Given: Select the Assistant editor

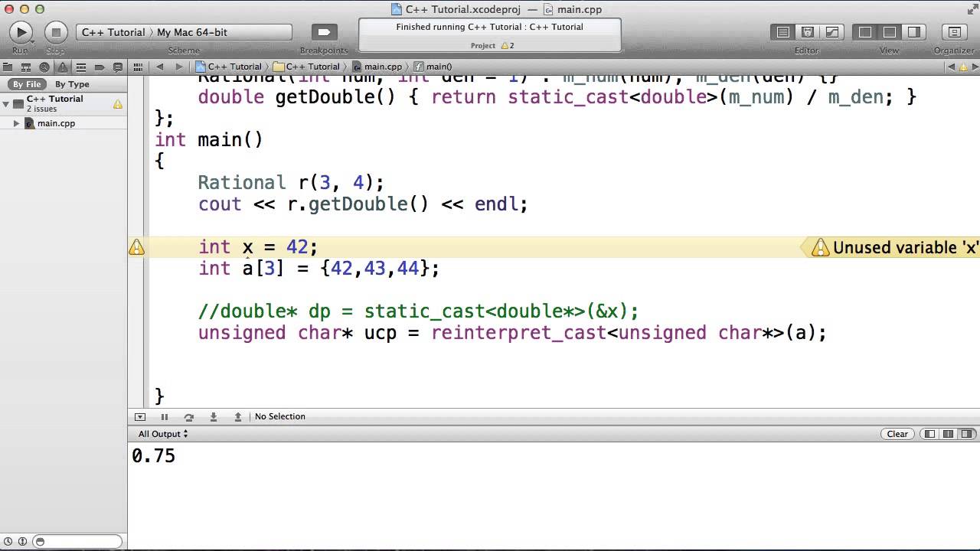Looking at the screenshot, I should [x=808, y=32].
